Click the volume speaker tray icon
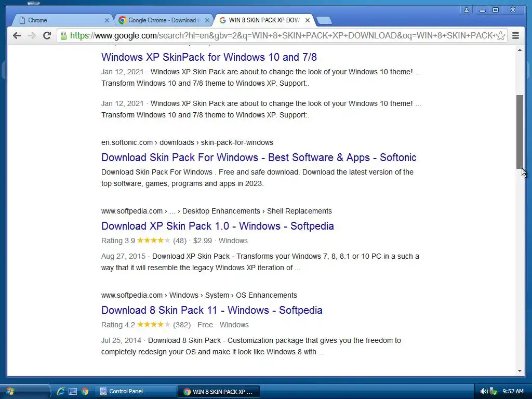The image size is (532, 399). pos(484,391)
